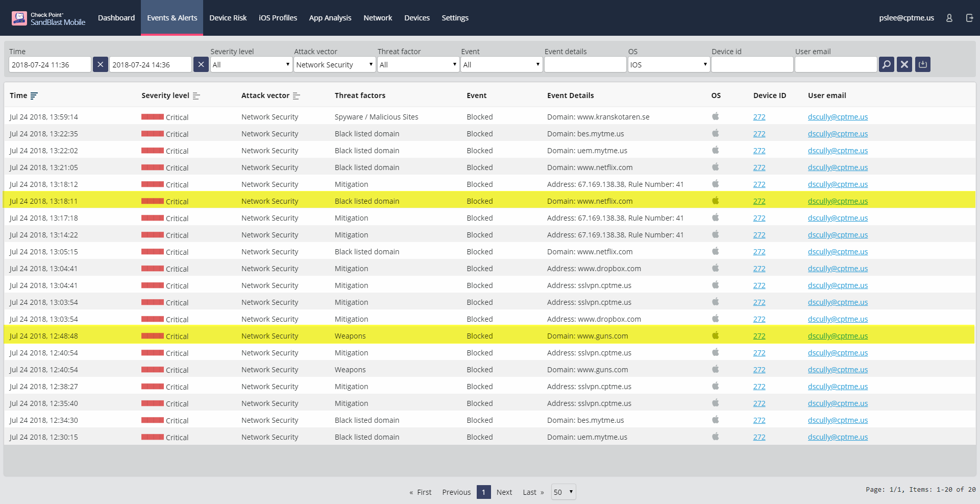This screenshot has width=980, height=504.
Task: Click the Check Point SandBlast Mobile logo
Action: [x=48, y=18]
